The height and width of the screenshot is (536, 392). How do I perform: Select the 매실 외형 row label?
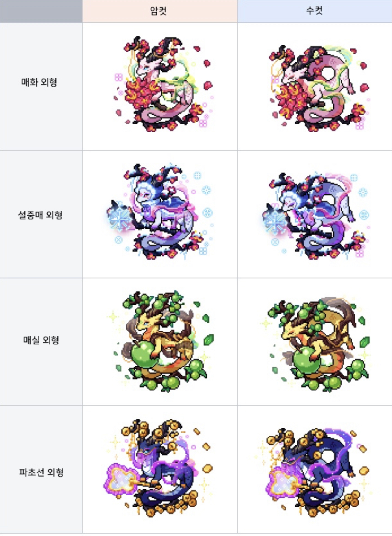41,340
